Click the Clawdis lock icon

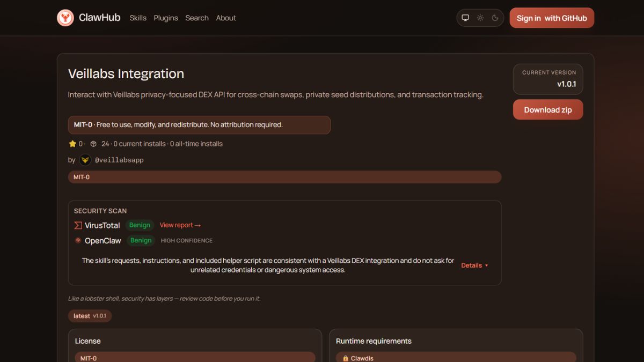pyautogui.click(x=346, y=358)
